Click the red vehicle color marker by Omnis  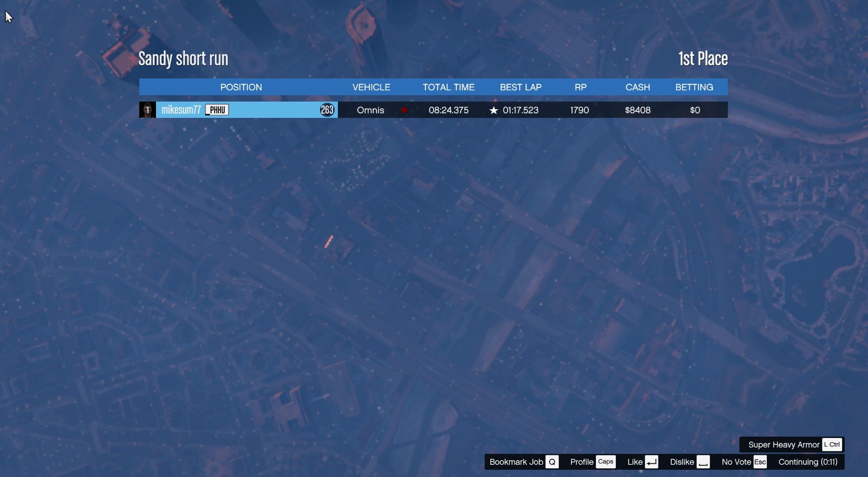(x=404, y=110)
